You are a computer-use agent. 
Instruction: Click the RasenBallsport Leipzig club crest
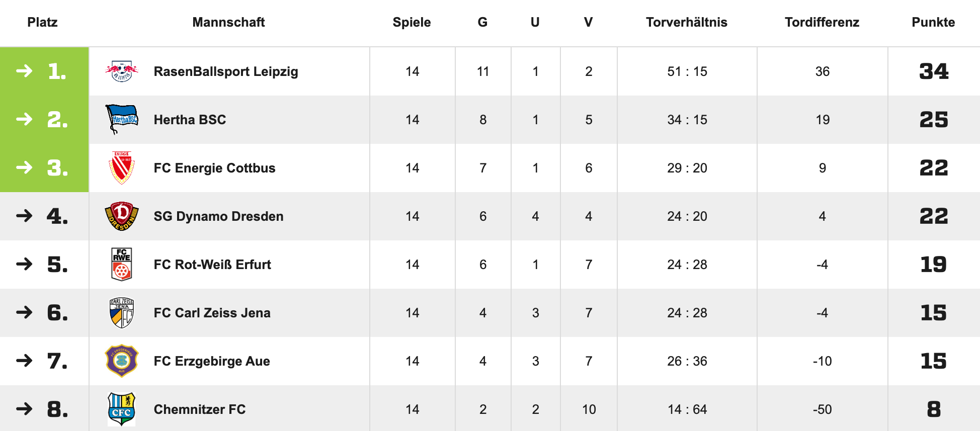[122, 71]
